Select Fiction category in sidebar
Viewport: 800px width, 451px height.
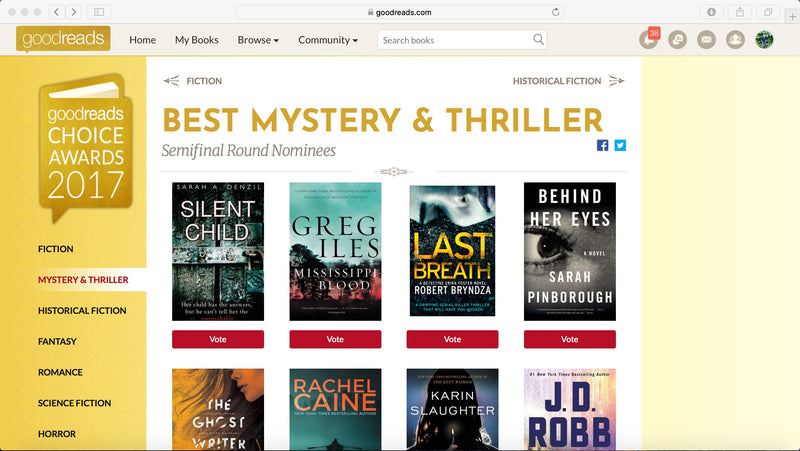[x=56, y=249]
